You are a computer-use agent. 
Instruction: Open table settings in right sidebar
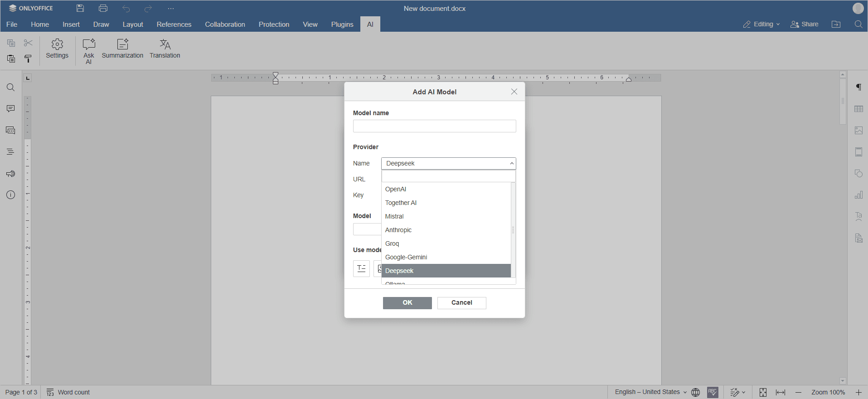click(858, 109)
